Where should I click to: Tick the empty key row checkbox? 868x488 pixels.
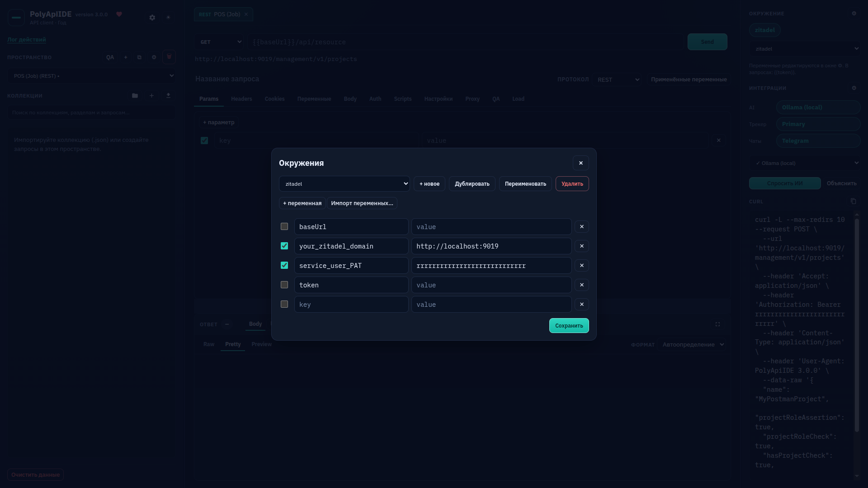coord(284,304)
